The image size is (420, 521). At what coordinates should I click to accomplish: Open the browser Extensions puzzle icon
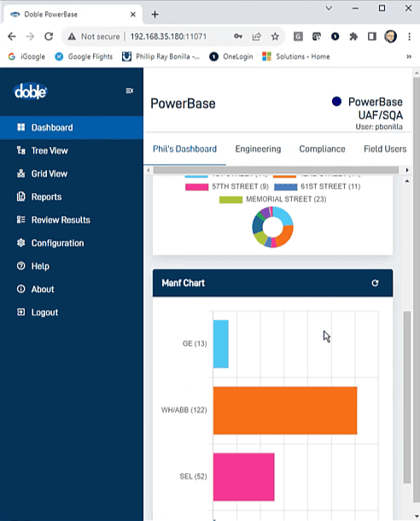(353, 37)
